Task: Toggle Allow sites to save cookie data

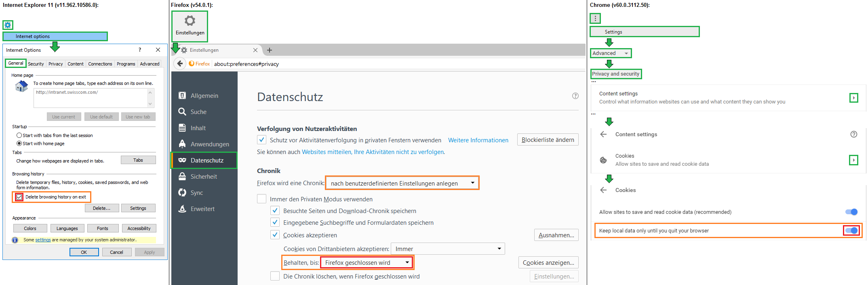Action: 851,212
